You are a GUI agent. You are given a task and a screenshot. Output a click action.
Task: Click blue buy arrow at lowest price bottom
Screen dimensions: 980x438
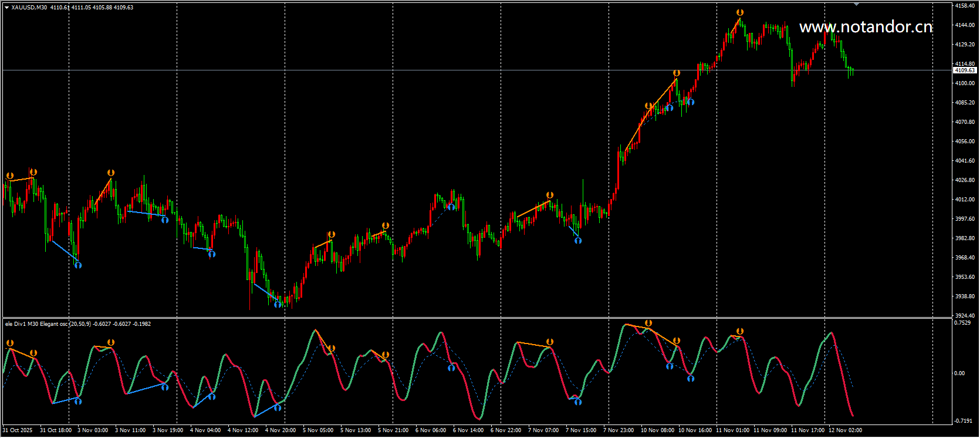point(278,304)
